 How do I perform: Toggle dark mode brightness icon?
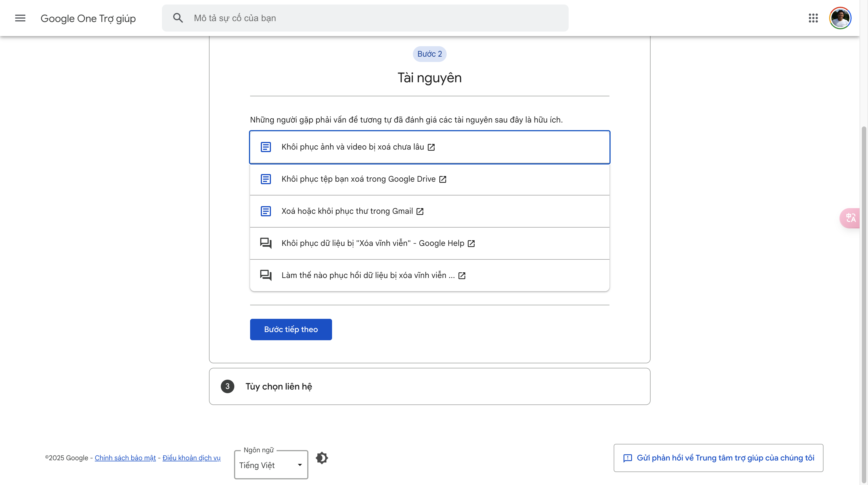(322, 458)
